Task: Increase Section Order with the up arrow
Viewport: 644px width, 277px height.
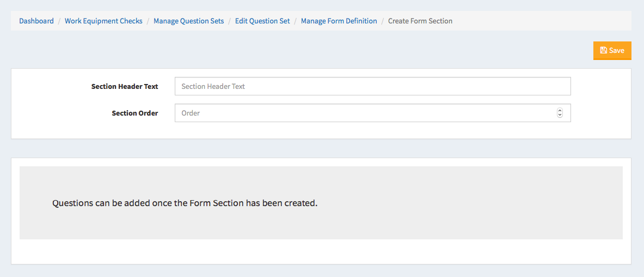Action: 560,111
